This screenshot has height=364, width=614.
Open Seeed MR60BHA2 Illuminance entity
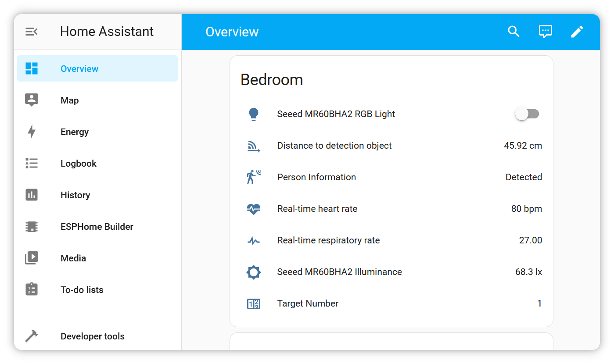(391, 272)
